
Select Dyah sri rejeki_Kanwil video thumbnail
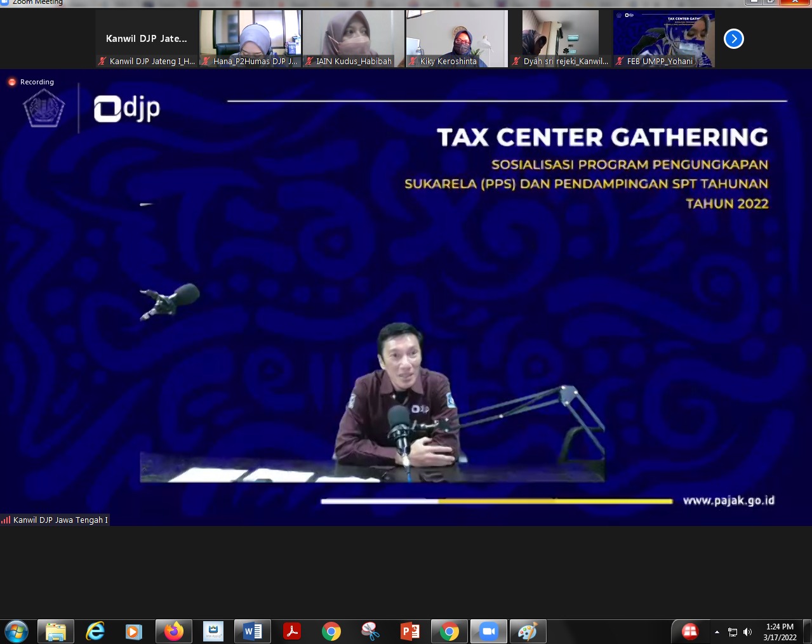(x=561, y=39)
